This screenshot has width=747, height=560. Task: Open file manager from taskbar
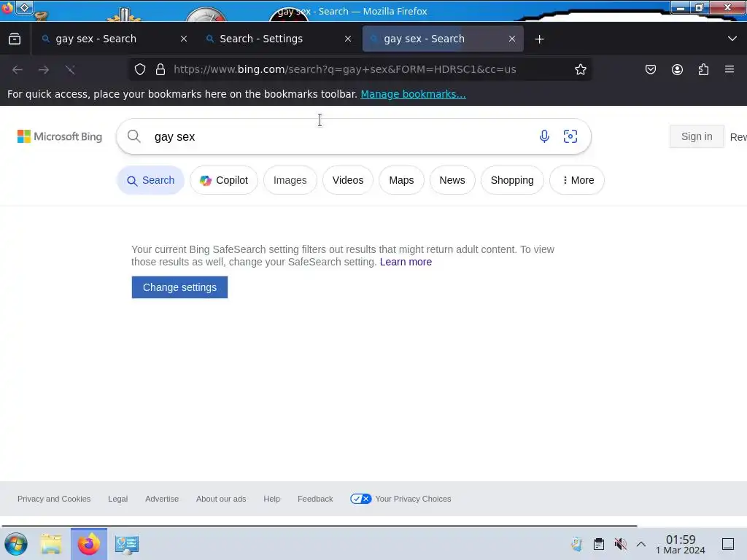tap(51, 544)
